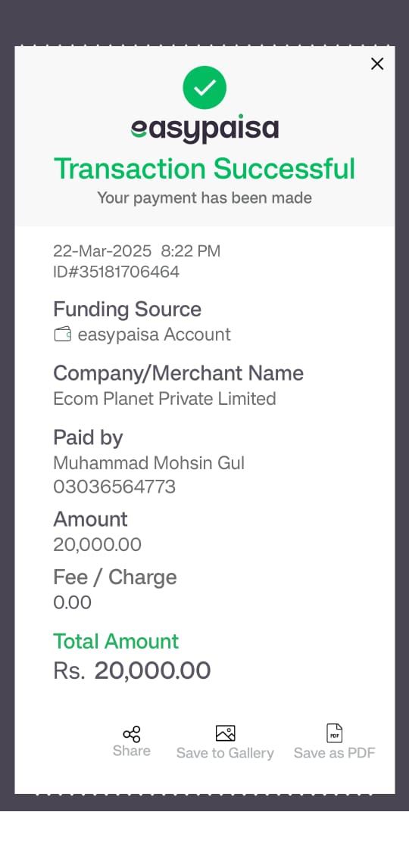
Task: Click the date 22-Mar-2025 8:22 PM
Action: click(137, 251)
